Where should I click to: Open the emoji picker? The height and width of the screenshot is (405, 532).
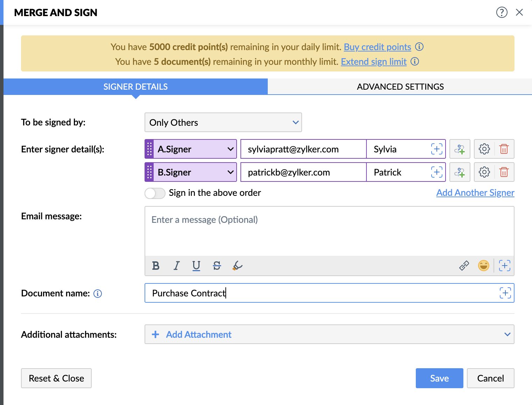(483, 266)
